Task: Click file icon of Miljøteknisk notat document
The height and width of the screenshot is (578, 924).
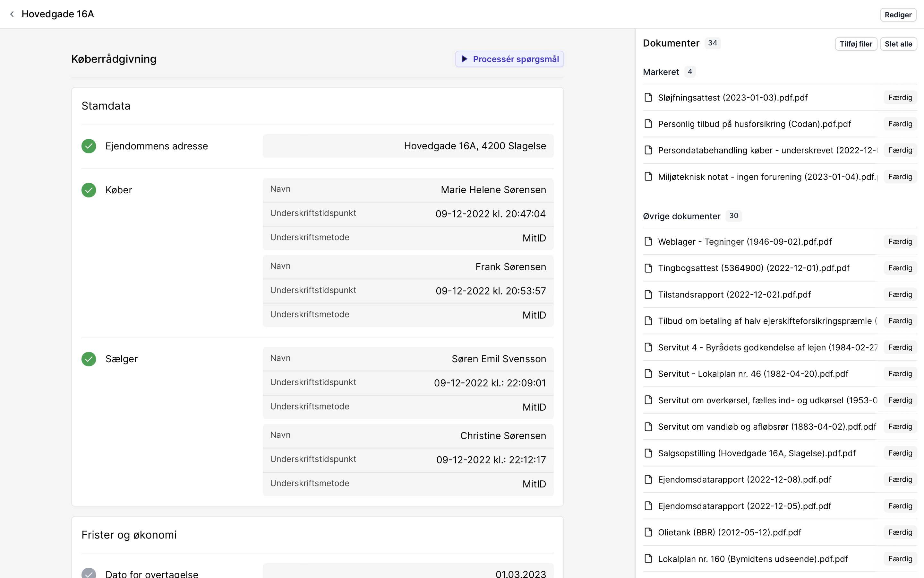Action: [x=648, y=177]
